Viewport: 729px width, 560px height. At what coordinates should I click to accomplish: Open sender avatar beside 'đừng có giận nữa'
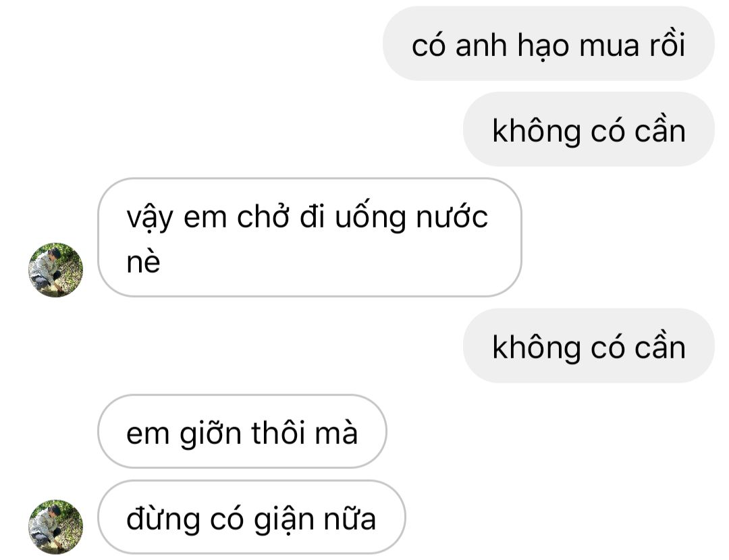pyautogui.click(x=56, y=527)
